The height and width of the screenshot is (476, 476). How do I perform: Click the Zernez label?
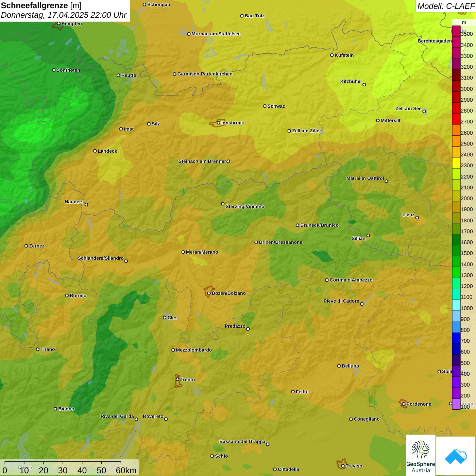click(37, 246)
